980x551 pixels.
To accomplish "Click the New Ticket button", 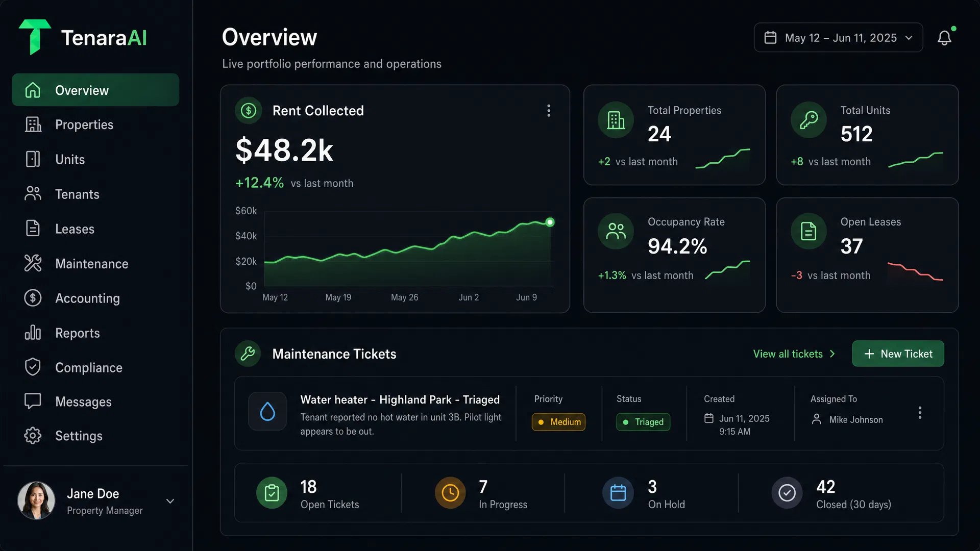I will pos(898,354).
